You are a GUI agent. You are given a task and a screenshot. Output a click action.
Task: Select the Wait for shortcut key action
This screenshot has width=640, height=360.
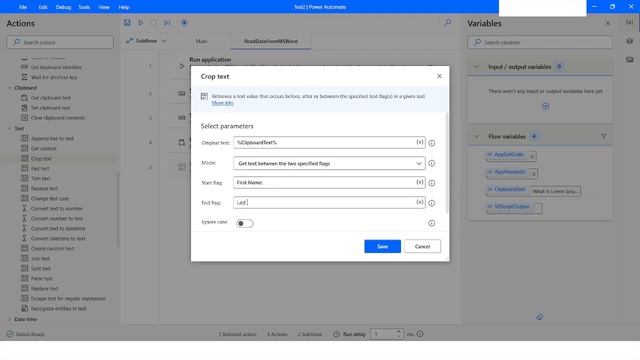coord(54,77)
